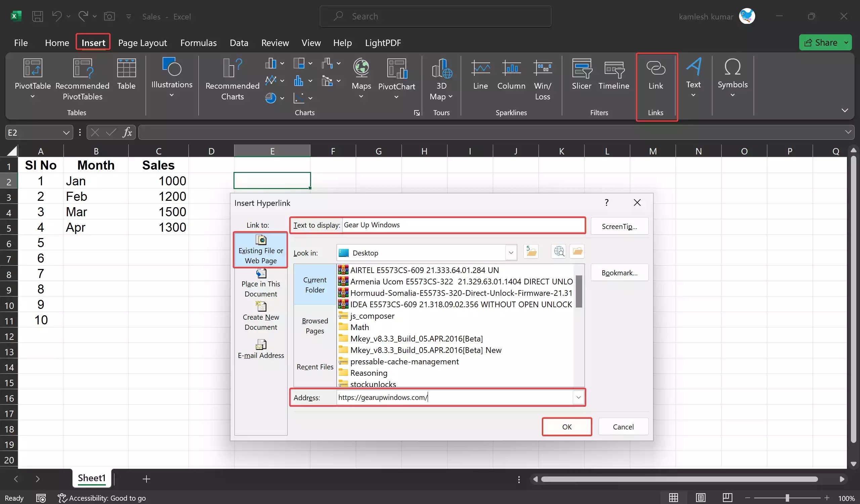
Task: Switch to the Formulas ribbon tab
Action: pos(199,43)
